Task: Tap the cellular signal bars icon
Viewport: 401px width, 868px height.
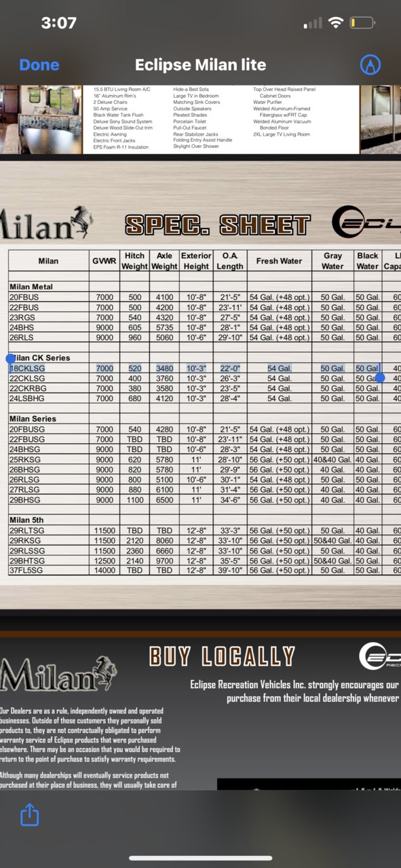Action: 313,24
